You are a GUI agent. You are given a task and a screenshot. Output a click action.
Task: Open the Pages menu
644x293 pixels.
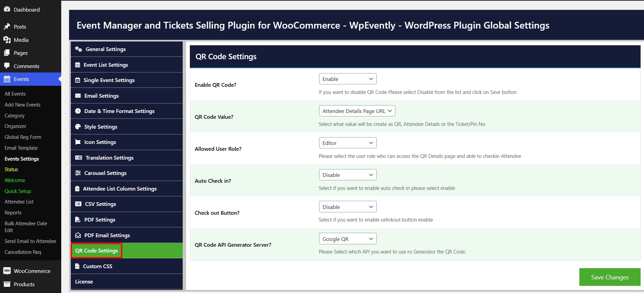point(31,53)
